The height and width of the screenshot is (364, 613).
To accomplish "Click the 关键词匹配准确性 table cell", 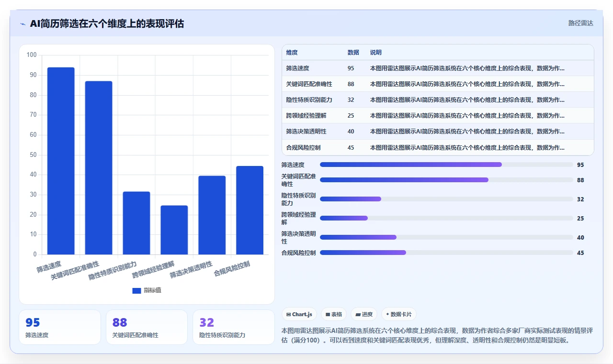I will [309, 84].
